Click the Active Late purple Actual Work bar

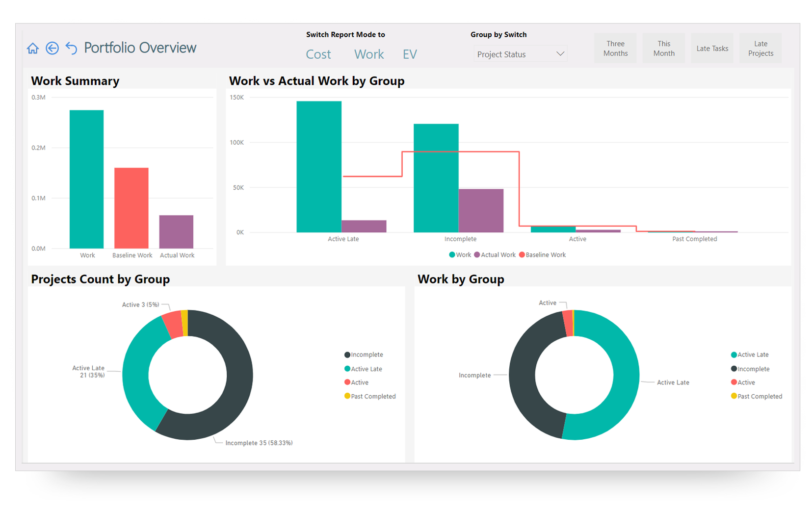(x=364, y=227)
